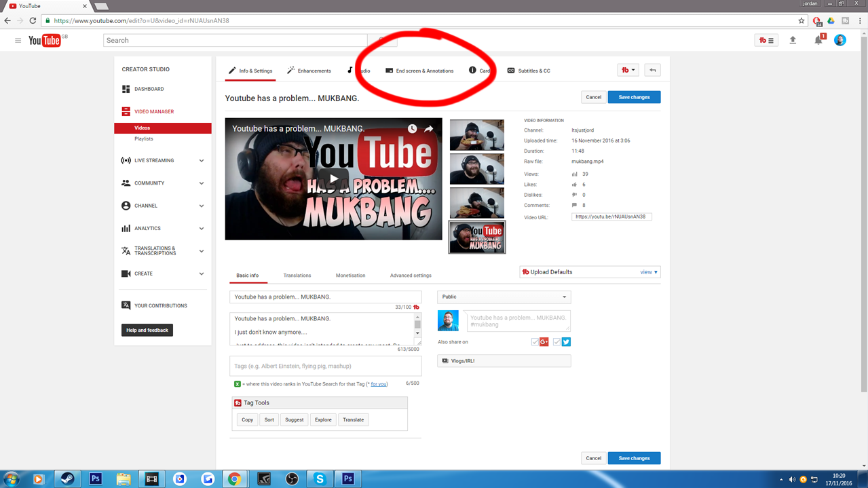
Task: Open the Upload Defaults view dropdown
Action: 648,272
